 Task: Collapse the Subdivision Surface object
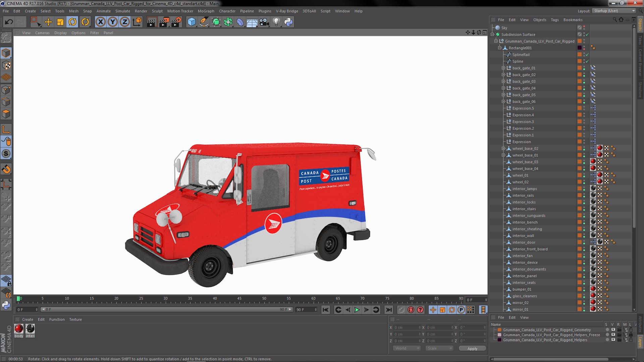492,35
